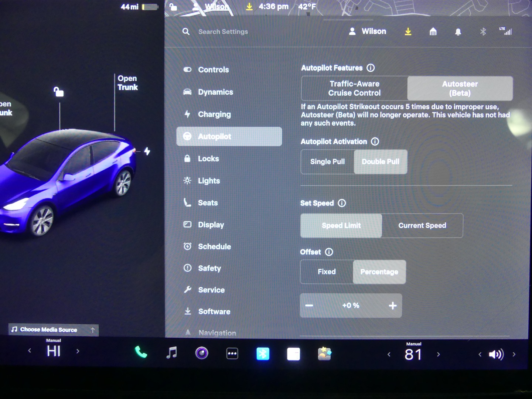Click the software download arrow icon

click(408, 32)
